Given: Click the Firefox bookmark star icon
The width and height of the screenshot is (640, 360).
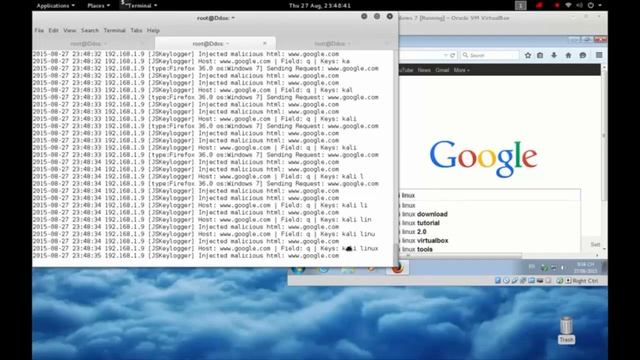Looking at the screenshot, I should 528,55.
